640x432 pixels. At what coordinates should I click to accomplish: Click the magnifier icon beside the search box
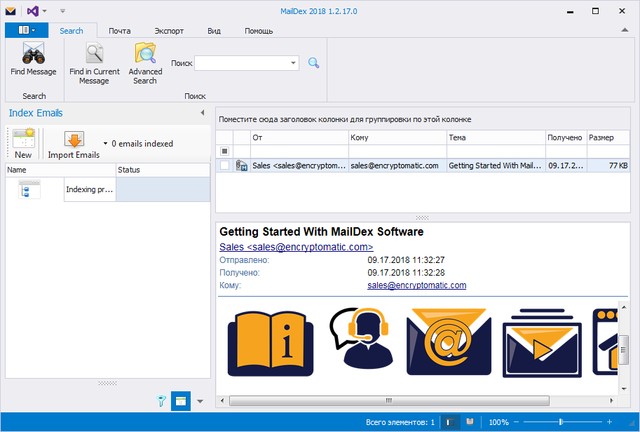tap(313, 63)
